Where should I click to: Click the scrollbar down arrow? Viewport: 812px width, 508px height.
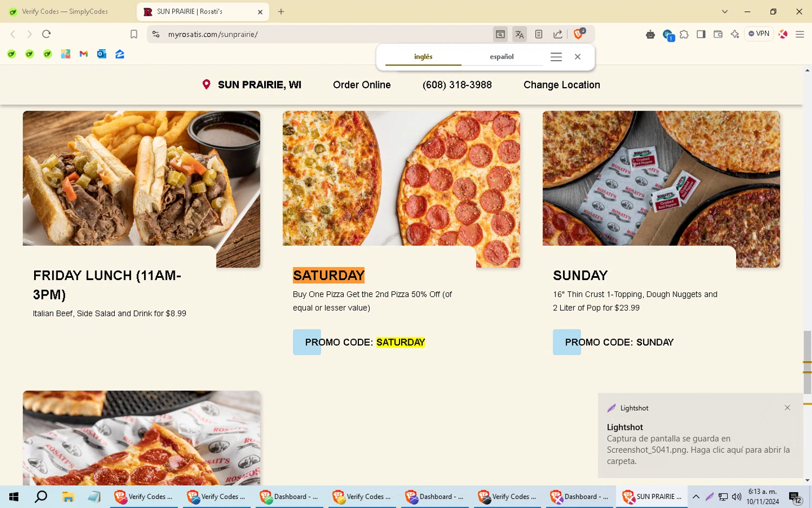tap(807, 480)
